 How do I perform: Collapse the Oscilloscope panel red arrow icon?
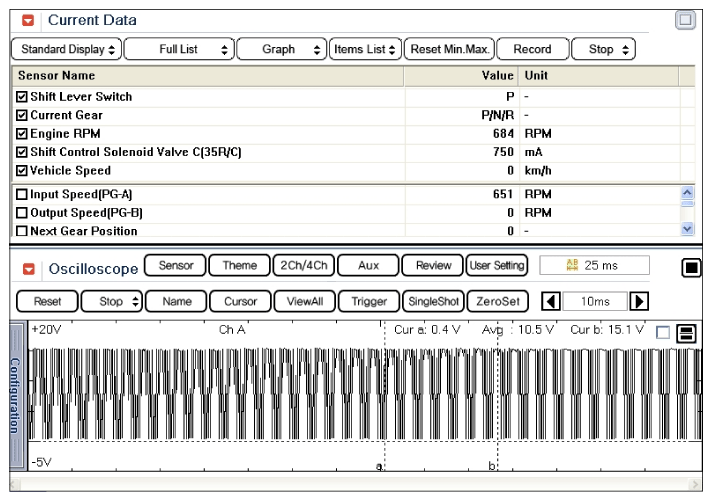29,269
